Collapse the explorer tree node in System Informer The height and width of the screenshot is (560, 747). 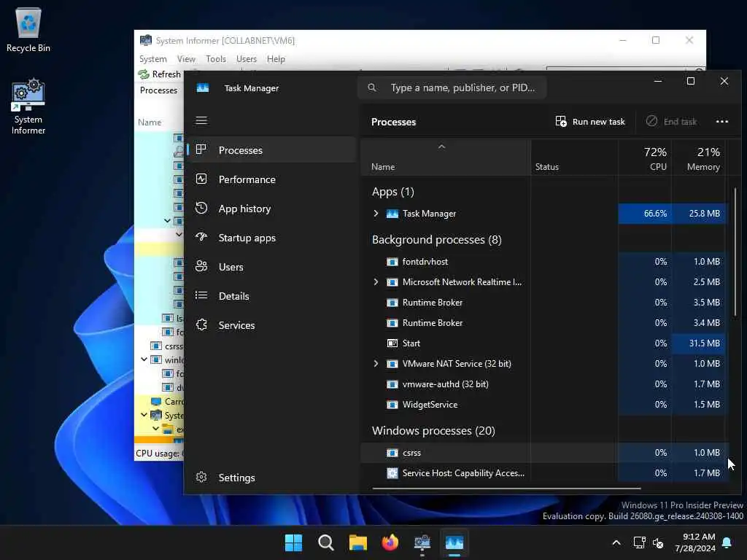point(155,429)
